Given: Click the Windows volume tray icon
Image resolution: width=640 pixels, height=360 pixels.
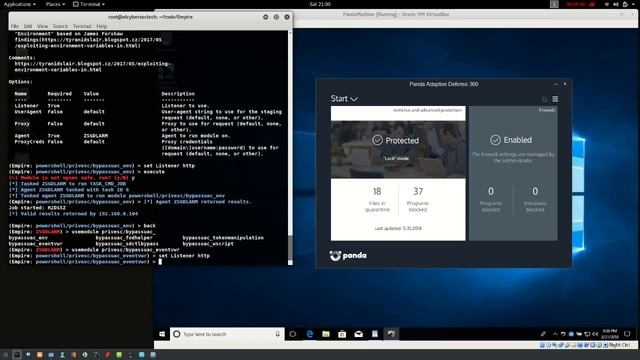Looking at the screenshot, I should click(x=595, y=334).
